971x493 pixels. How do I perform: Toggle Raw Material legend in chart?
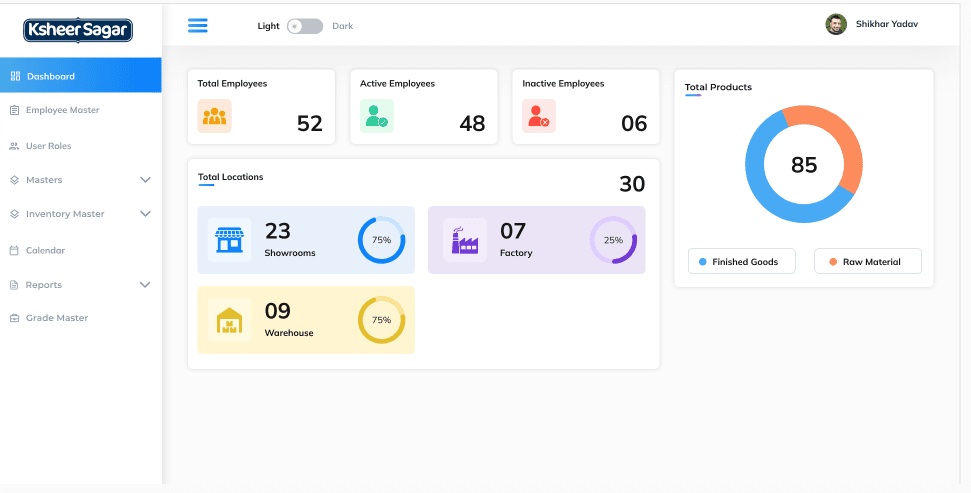coord(867,262)
